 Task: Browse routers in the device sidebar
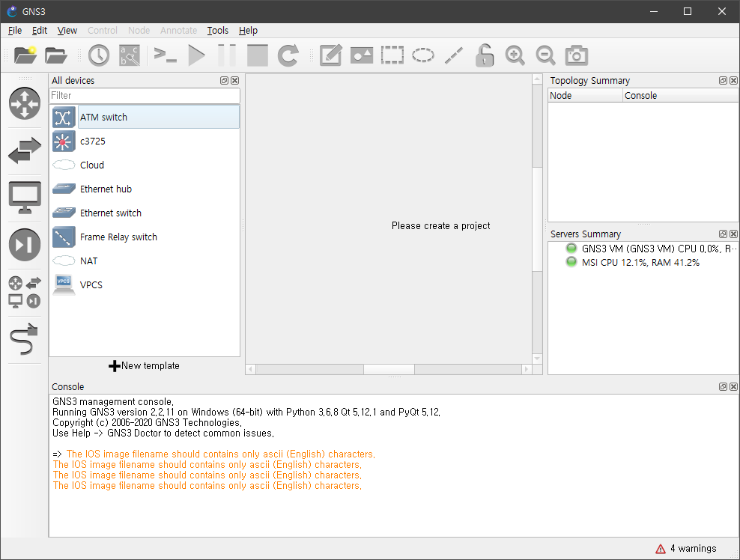[25, 103]
